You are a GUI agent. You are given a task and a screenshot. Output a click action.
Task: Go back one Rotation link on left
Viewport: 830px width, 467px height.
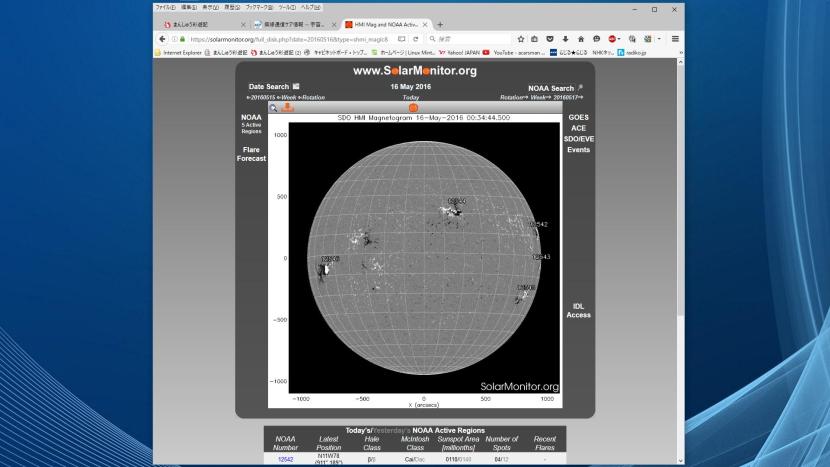312,97
